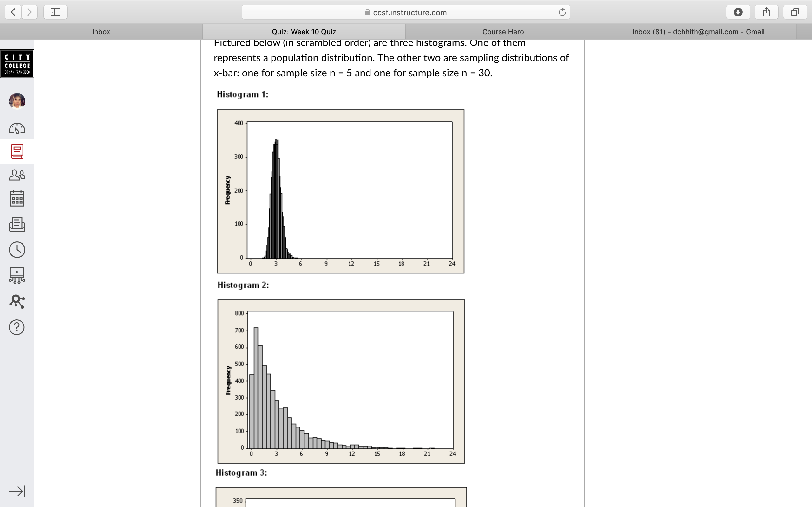Open the Courses page in Canvas

(x=17, y=151)
